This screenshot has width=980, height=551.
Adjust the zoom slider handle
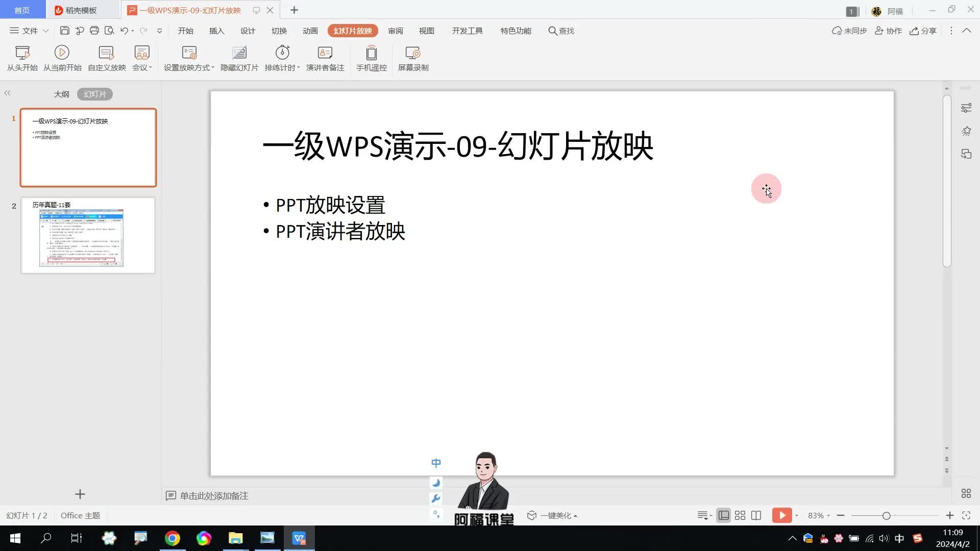click(x=887, y=516)
